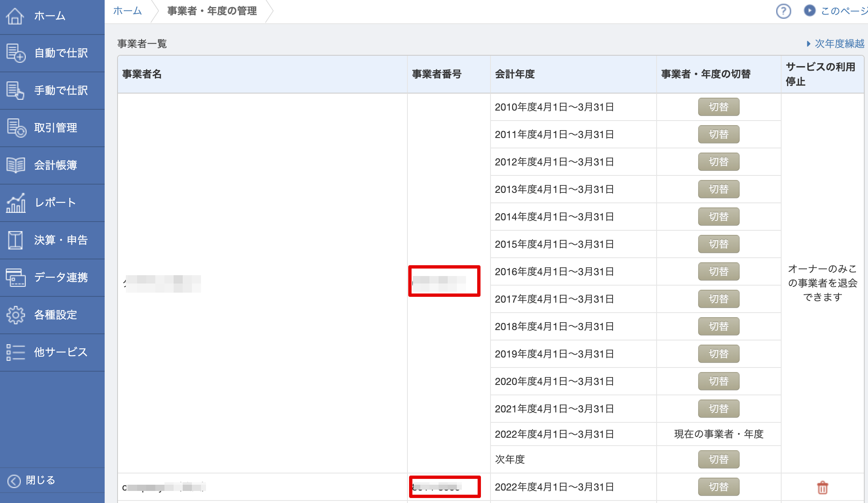Viewport: 868px width, 503px height.
Task: Click the help question mark icon
Action: click(783, 11)
